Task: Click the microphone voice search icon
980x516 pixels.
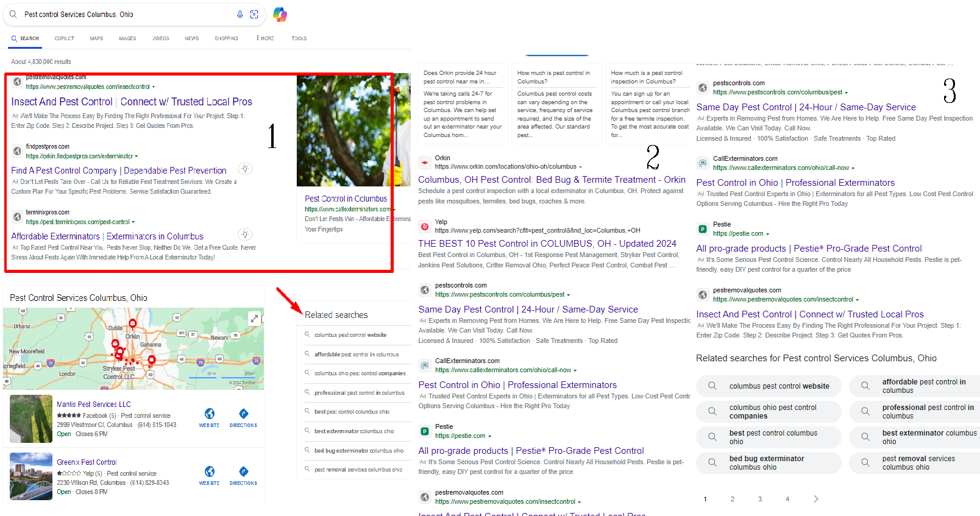Action: tap(240, 14)
